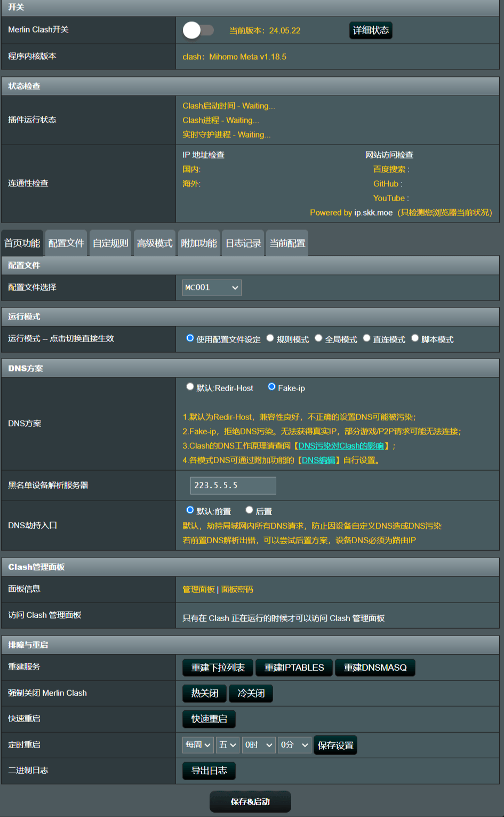Switch to the 首页功能 tab
Viewport: 504px width, 817px height.
coord(22,243)
